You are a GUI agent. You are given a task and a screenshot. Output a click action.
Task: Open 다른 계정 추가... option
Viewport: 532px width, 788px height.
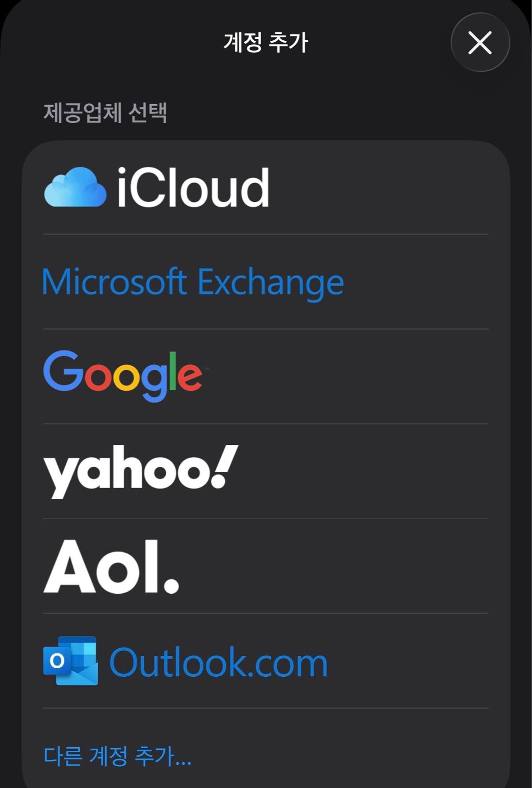[x=117, y=756]
